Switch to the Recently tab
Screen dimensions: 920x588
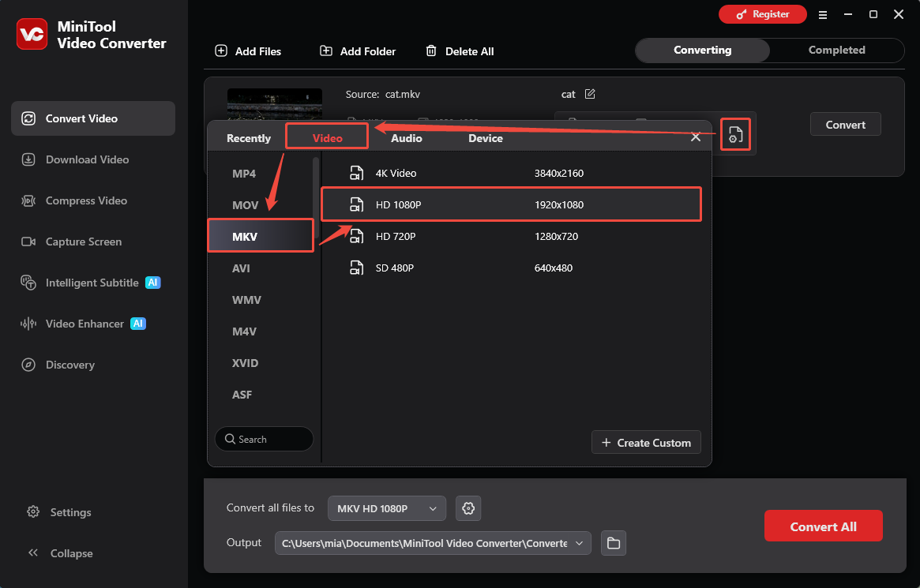(x=249, y=138)
